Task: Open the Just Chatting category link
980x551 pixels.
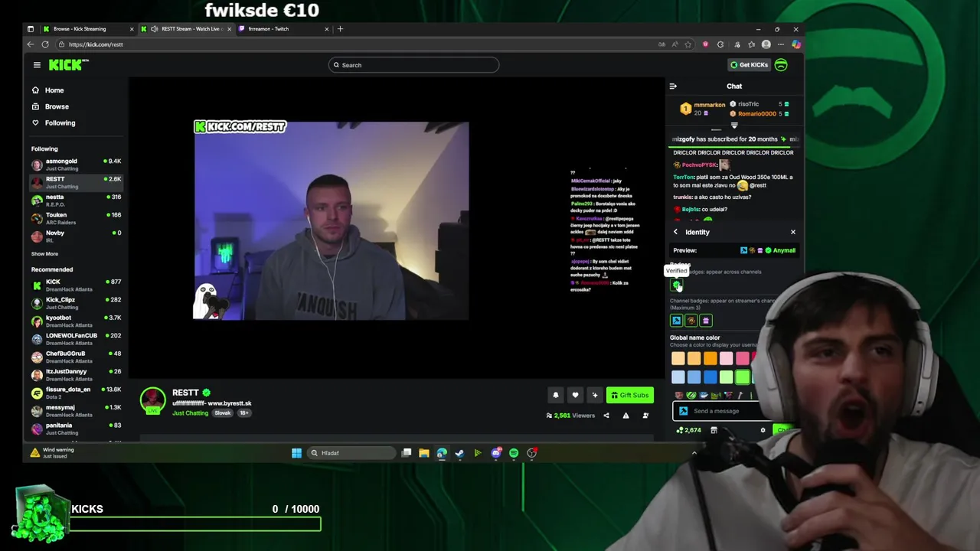Action: pyautogui.click(x=190, y=413)
